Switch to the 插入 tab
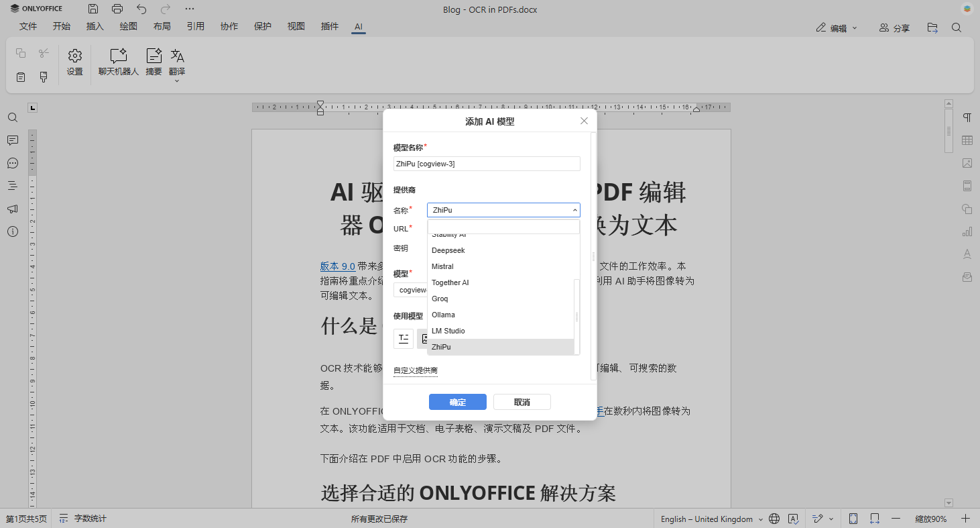This screenshot has width=980, height=528. [95, 26]
